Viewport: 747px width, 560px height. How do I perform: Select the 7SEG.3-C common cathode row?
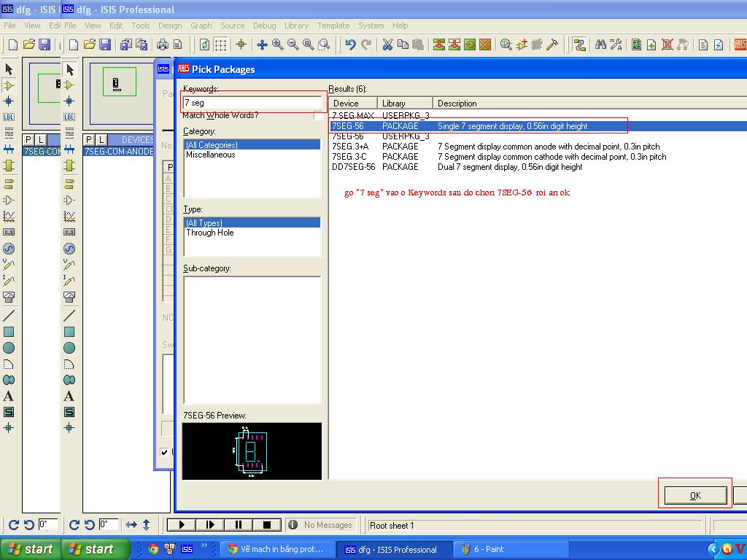(x=538, y=157)
